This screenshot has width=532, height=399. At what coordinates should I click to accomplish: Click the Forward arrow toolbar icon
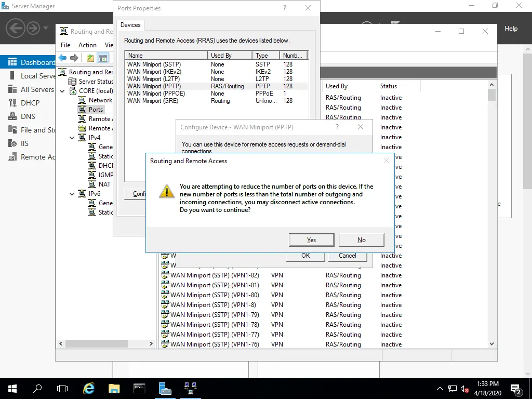point(74,58)
